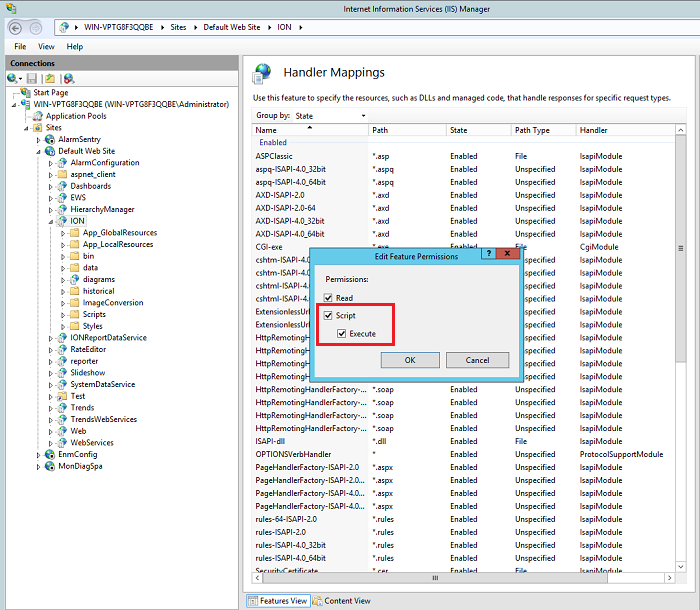Click the AlarmSentry site globe icon

coord(50,139)
